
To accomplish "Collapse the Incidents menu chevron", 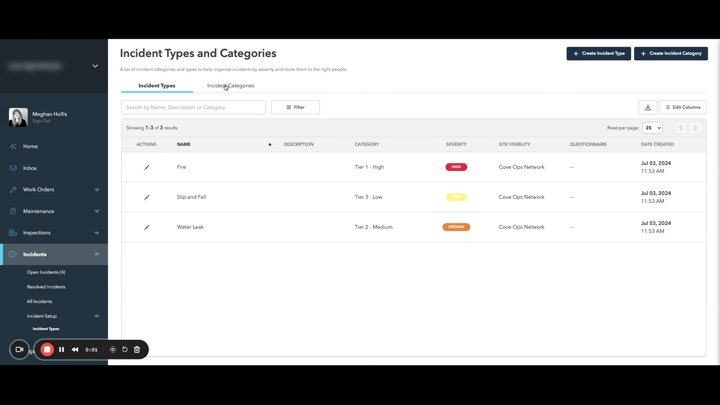I will pyautogui.click(x=97, y=254).
